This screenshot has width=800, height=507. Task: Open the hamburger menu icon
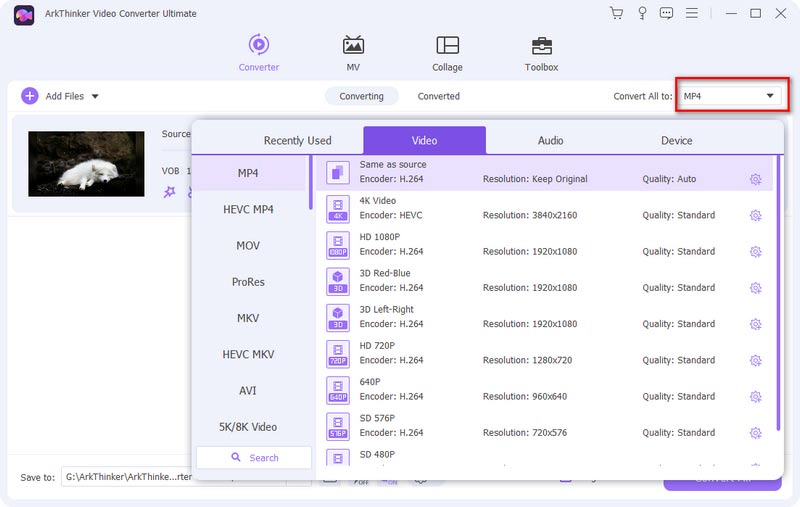(691, 13)
